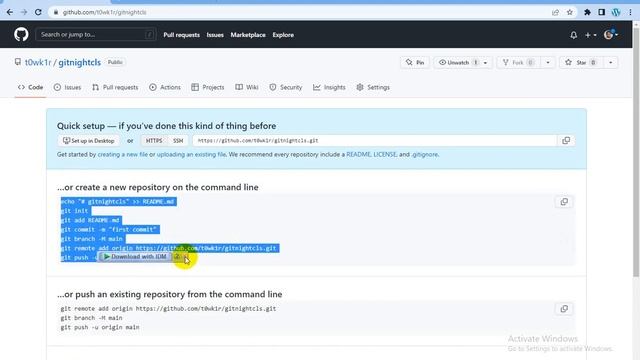Select the SSH protocol toggle
Screen dimensions: 640x360
point(178,140)
